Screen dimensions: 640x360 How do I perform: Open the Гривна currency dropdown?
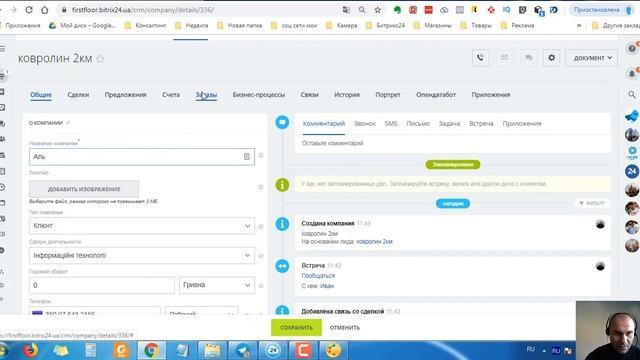coord(217,285)
